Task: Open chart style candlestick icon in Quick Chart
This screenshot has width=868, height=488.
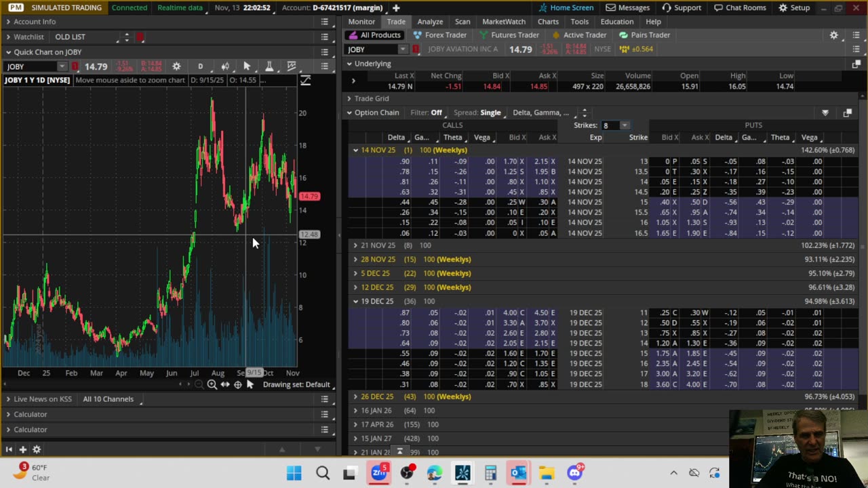Action: (225, 66)
